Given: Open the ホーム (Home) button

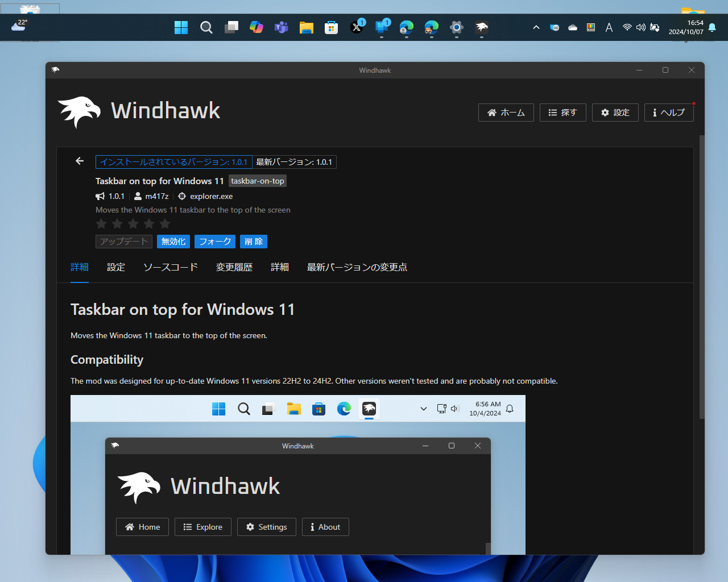Looking at the screenshot, I should pyautogui.click(x=506, y=113).
